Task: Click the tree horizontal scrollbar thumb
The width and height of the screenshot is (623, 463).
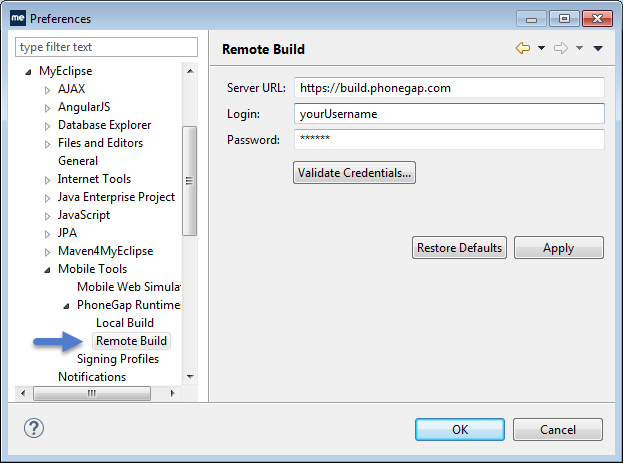Action: tap(92, 393)
